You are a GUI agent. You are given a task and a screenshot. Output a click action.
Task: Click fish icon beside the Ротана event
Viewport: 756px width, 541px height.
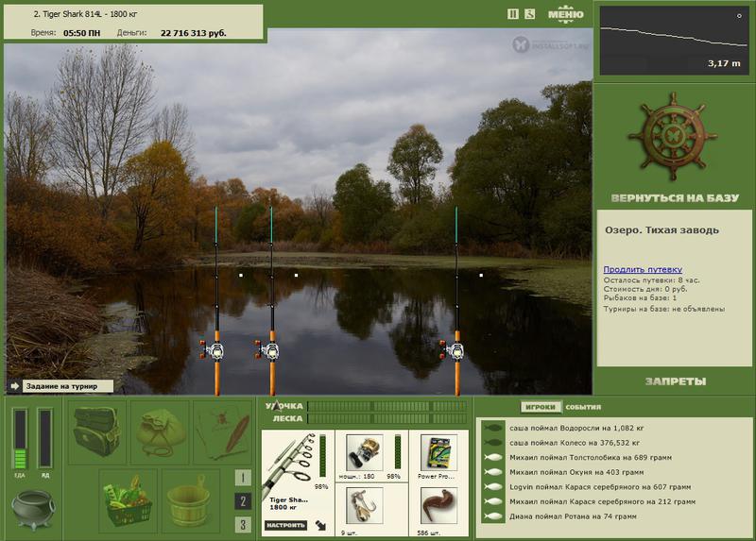(493, 516)
